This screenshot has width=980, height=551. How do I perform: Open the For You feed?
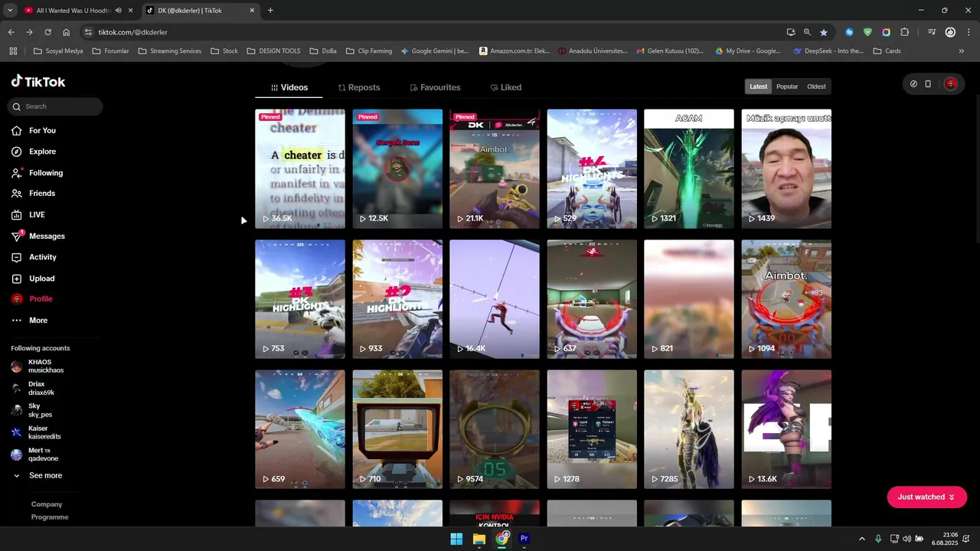(34, 131)
